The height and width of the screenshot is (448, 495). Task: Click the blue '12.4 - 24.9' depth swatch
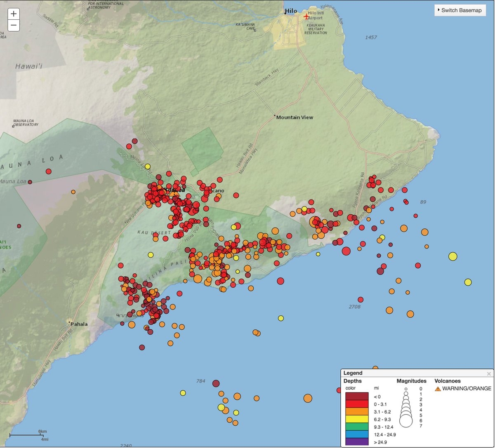click(x=356, y=435)
